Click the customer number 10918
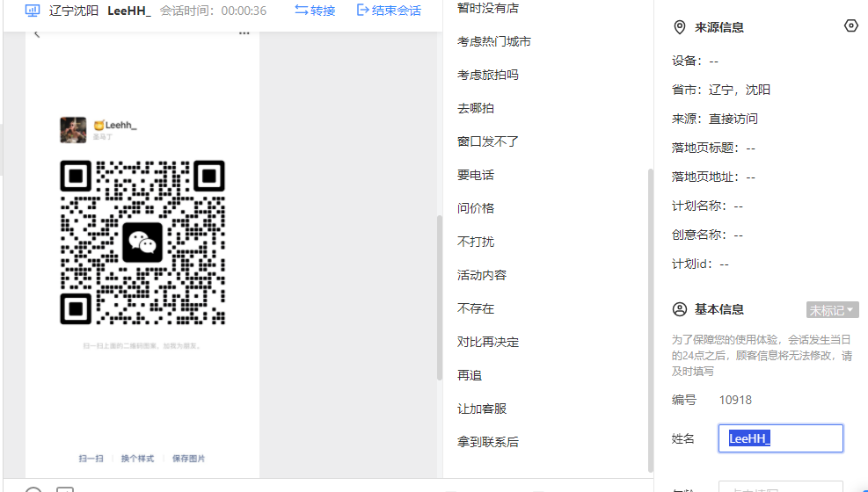 point(735,400)
